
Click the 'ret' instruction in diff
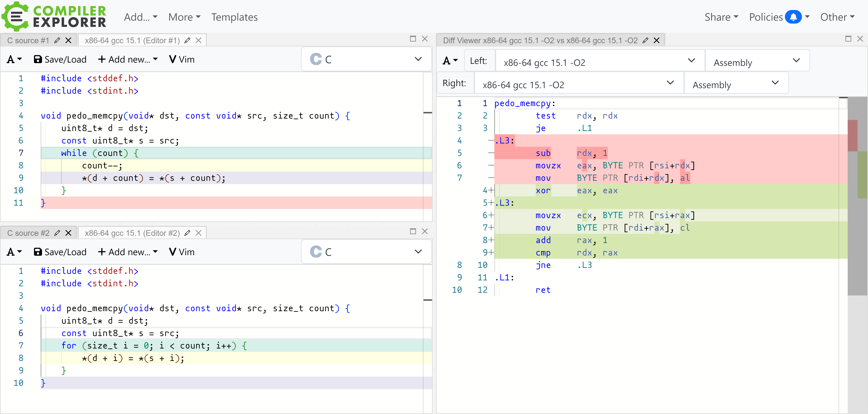click(543, 290)
